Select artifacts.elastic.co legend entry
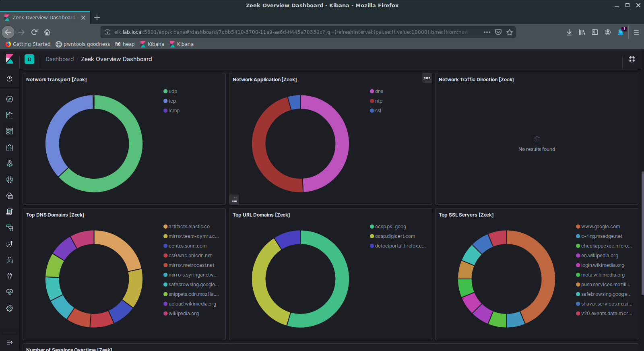The height and width of the screenshot is (351, 644). click(187, 227)
